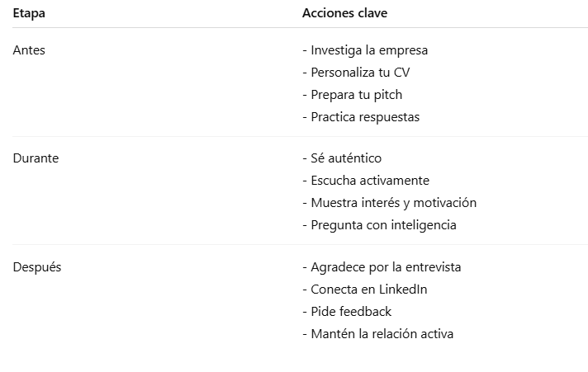Click the "Pide feedback" line

(347, 312)
